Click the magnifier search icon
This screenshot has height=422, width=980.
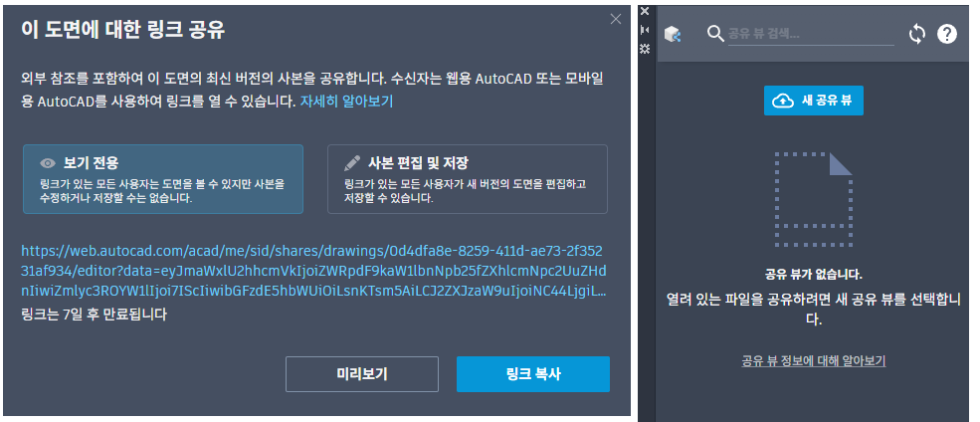714,34
